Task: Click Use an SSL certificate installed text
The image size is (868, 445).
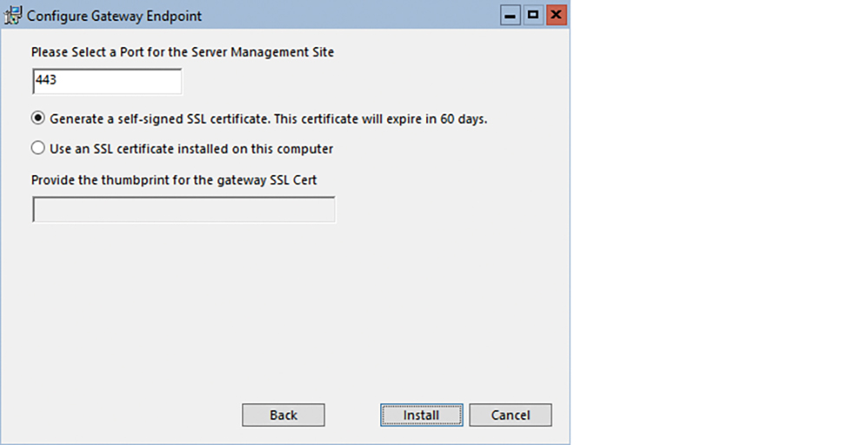Action: 192,149
